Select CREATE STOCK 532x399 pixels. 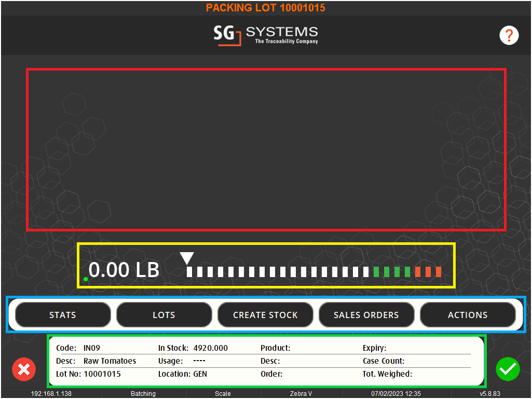tap(265, 314)
